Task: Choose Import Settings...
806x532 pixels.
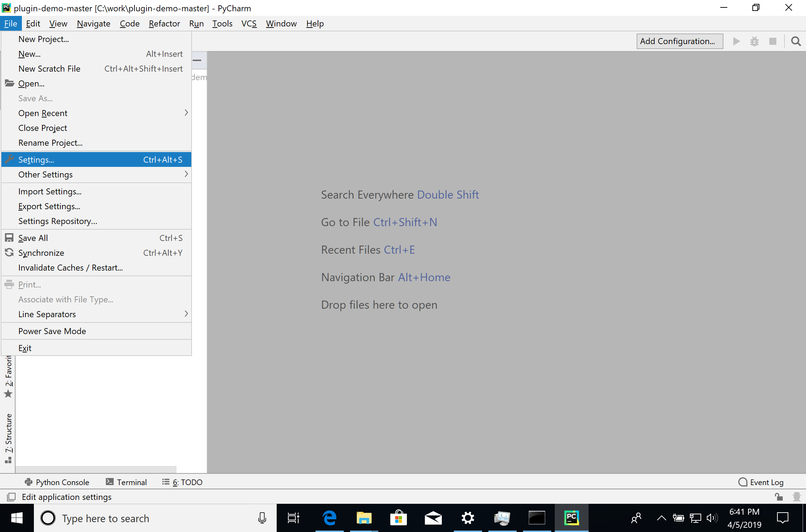Action: point(96,192)
